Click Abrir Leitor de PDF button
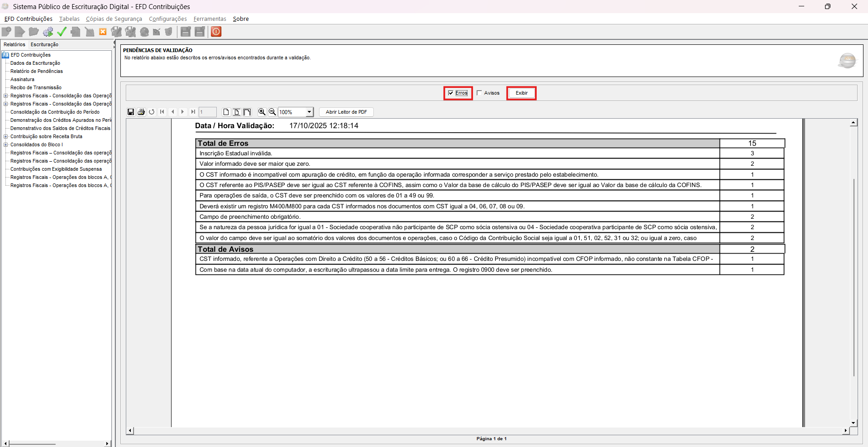 click(346, 112)
